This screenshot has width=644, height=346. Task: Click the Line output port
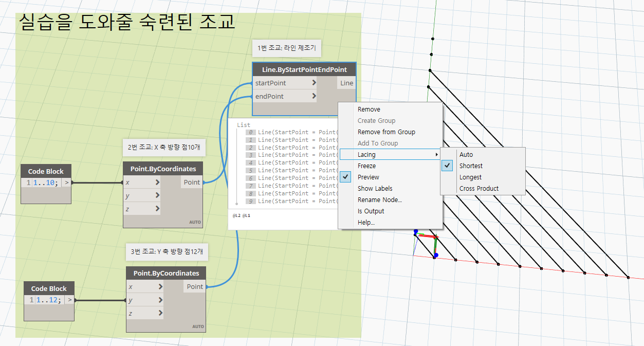click(x=346, y=83)
